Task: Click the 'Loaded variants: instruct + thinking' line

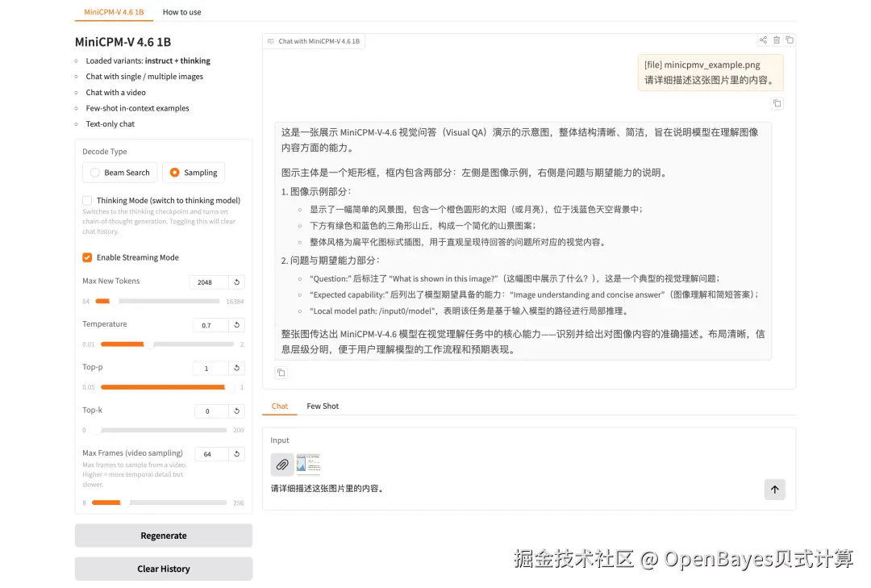Action: coord(148,60)
